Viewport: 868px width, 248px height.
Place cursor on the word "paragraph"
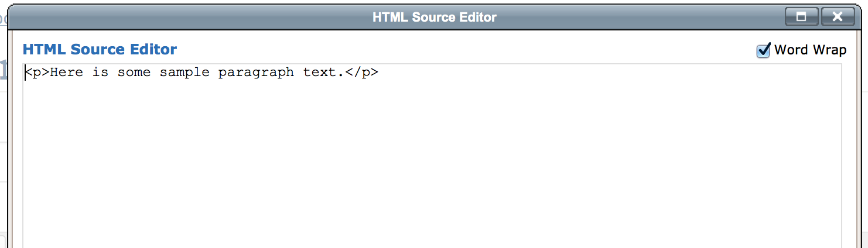[256, 73]
